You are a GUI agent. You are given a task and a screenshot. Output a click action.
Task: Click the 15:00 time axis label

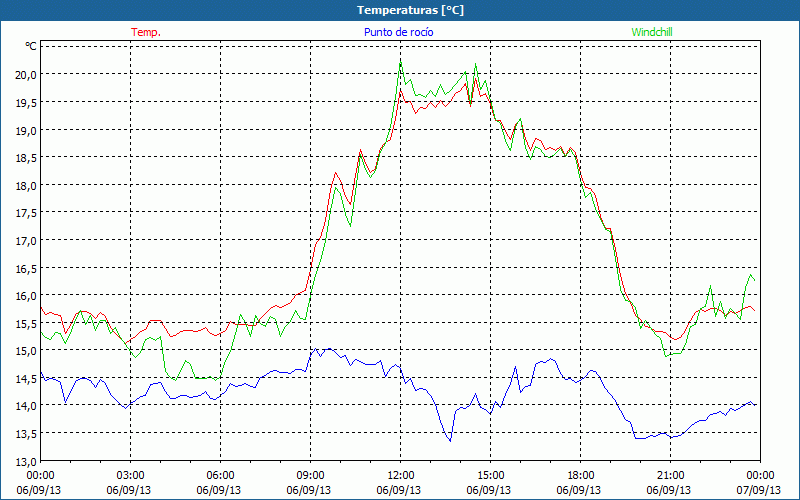pyautogui.click(x=490, y=476)
